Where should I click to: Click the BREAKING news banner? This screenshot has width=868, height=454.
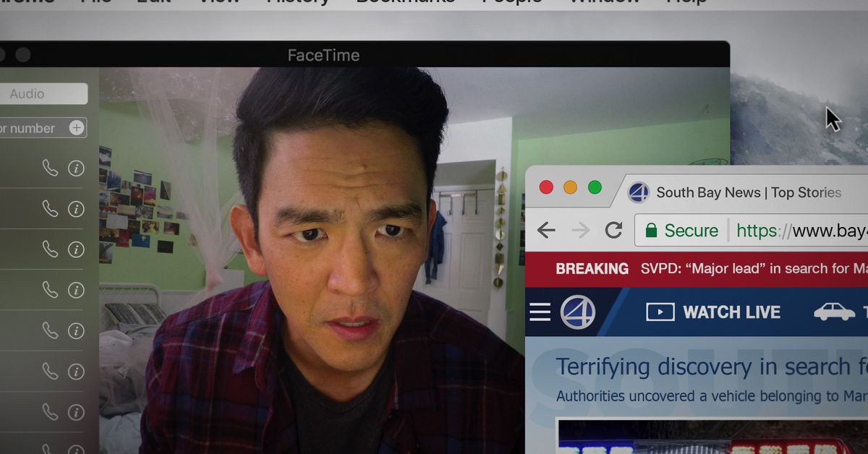[x=593, y=268]
